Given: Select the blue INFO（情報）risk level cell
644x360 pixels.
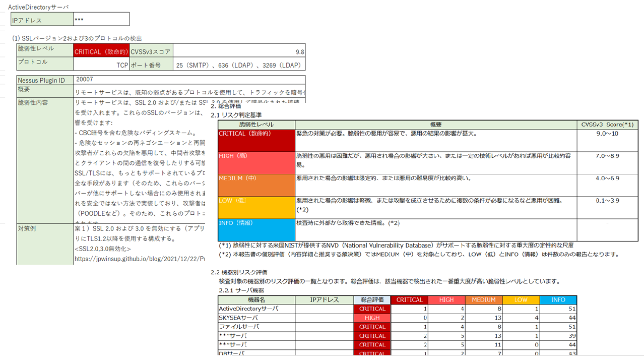Looking at the screenshot, I should click(256, 229).
